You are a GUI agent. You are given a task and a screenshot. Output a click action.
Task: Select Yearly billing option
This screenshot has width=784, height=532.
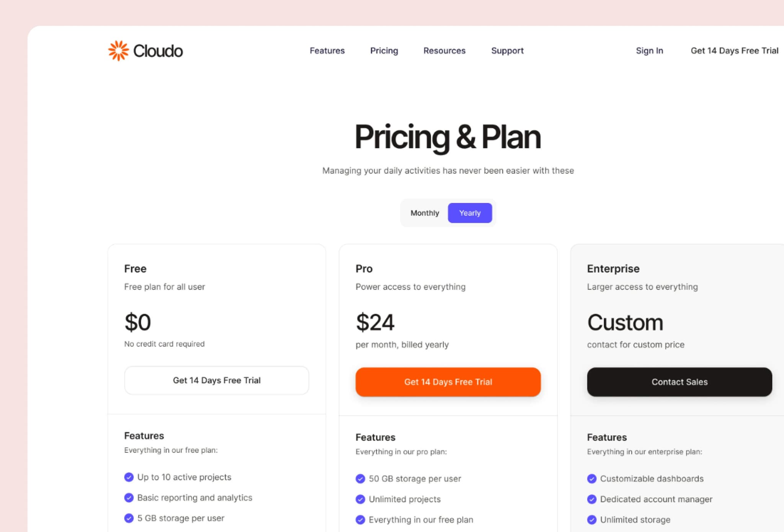coord(470,213)
